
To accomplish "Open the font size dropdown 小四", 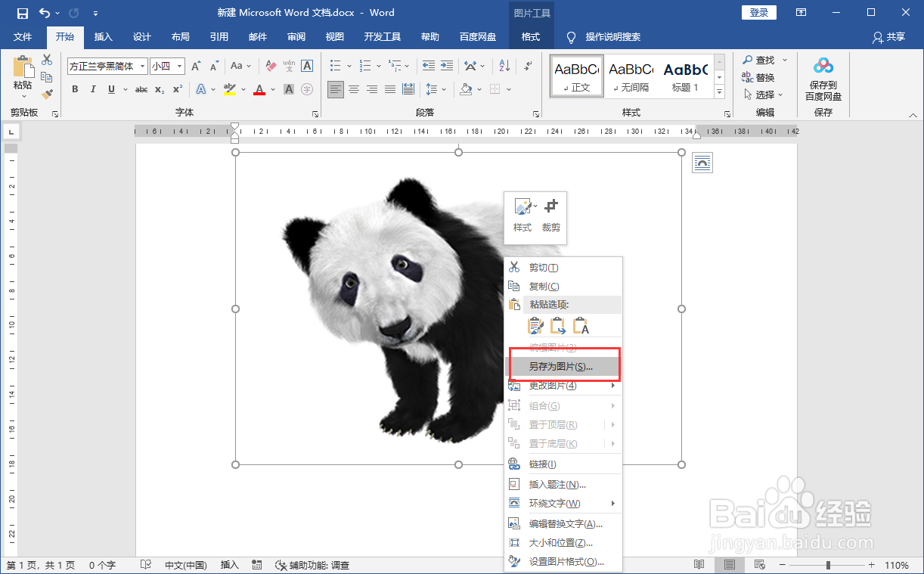I will pyautogui.click(x=180, y=67).
